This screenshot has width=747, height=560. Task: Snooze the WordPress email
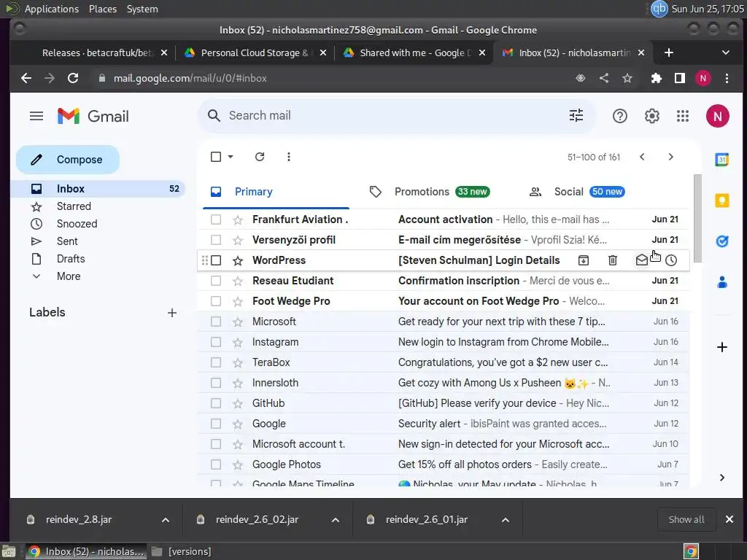pos(671,260)
